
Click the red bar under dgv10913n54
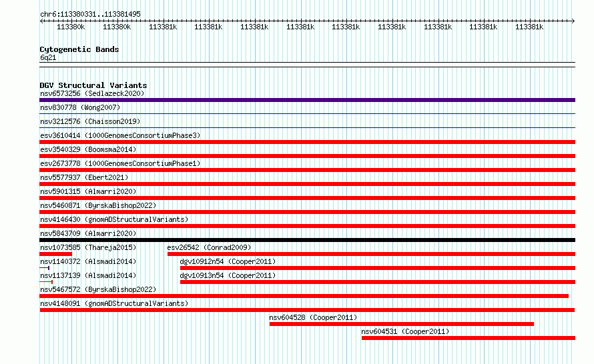pos(378,282)
